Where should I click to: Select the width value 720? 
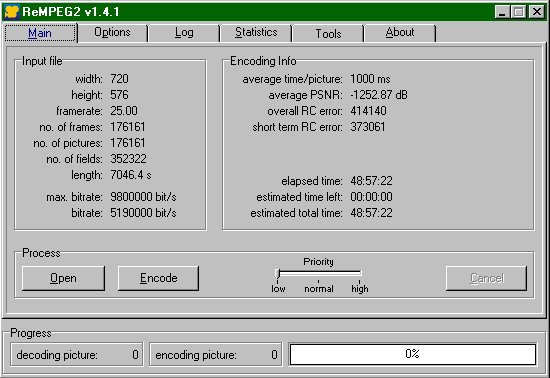click(x=119, y=79)
